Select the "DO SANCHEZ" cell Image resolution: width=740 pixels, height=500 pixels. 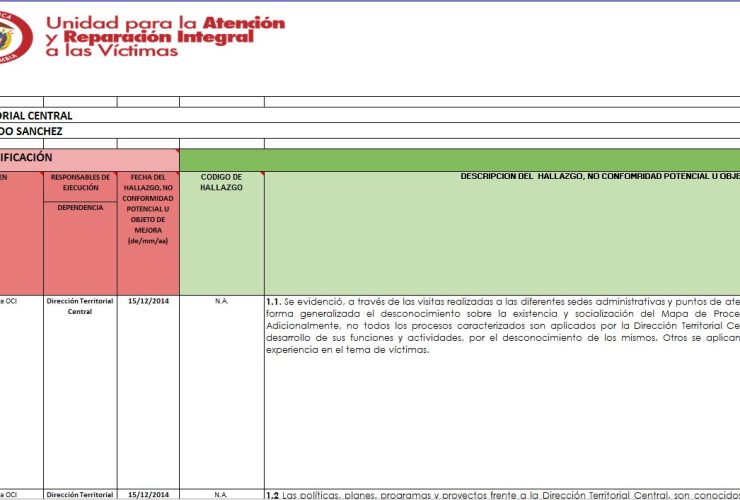pos(370,131)
